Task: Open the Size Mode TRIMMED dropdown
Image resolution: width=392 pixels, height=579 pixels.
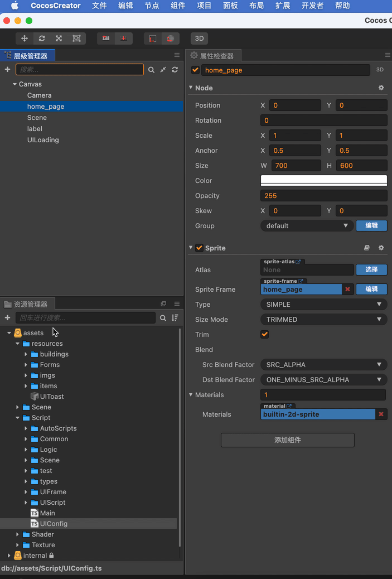Action: pyautogui.click(x=324, y=320)
